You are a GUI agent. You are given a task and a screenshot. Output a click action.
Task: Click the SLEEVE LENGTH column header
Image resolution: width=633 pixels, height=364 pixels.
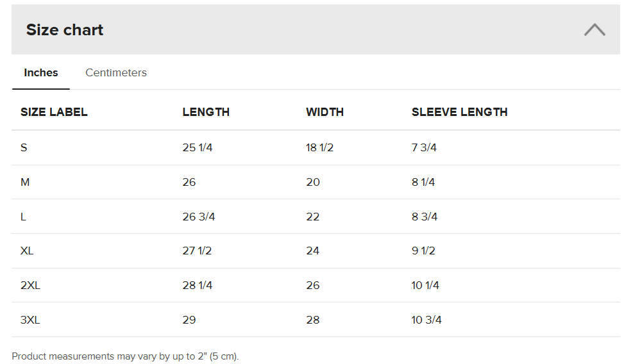[x=459, y=112]
